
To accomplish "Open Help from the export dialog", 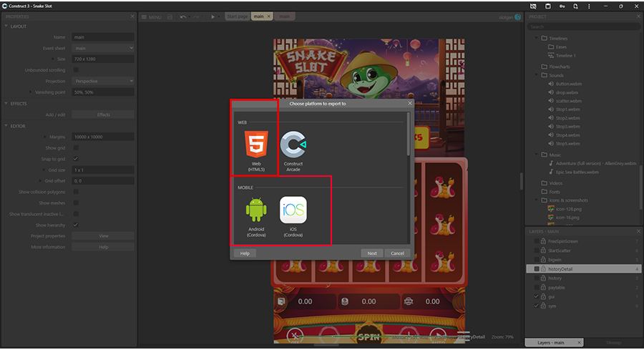I will (245, 253).
